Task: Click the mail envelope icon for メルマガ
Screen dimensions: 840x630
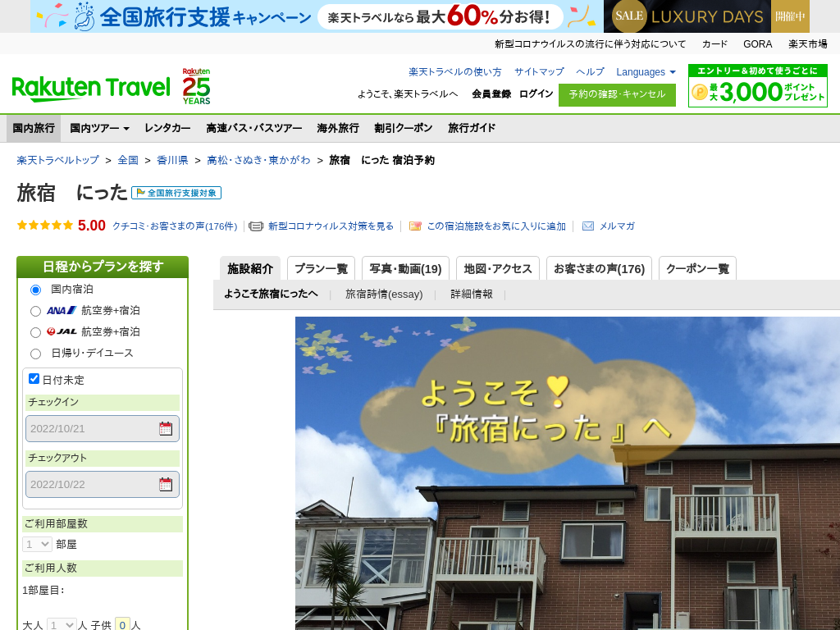Action: [x=587, y=226]
